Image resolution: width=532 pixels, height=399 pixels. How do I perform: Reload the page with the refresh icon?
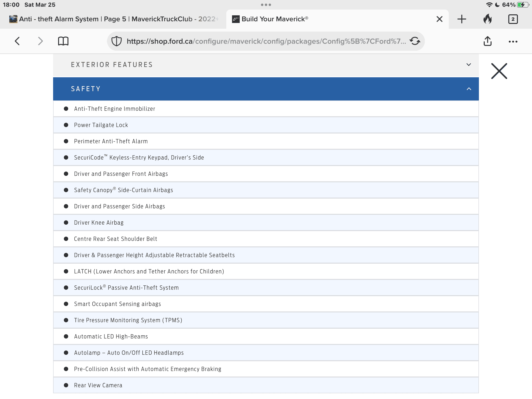click(415, 41)
